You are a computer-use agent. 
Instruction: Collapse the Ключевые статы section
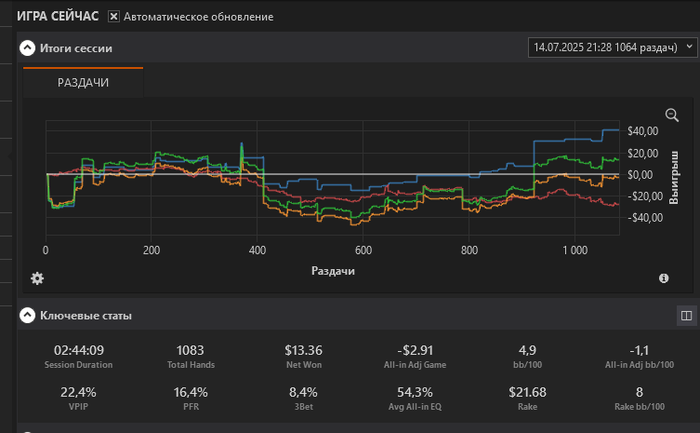(x=28, y=316)
